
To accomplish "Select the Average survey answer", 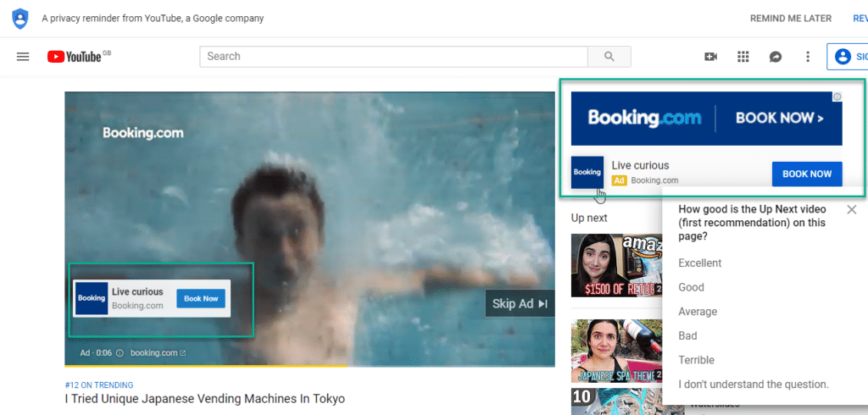I will click(698, 312).
